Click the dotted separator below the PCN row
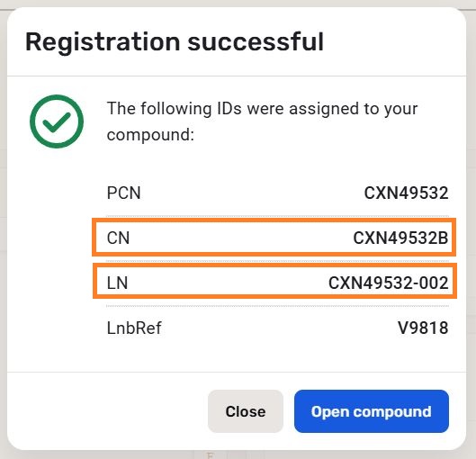The width and height of the screenshot is (476, 459). tap(277, 216)
